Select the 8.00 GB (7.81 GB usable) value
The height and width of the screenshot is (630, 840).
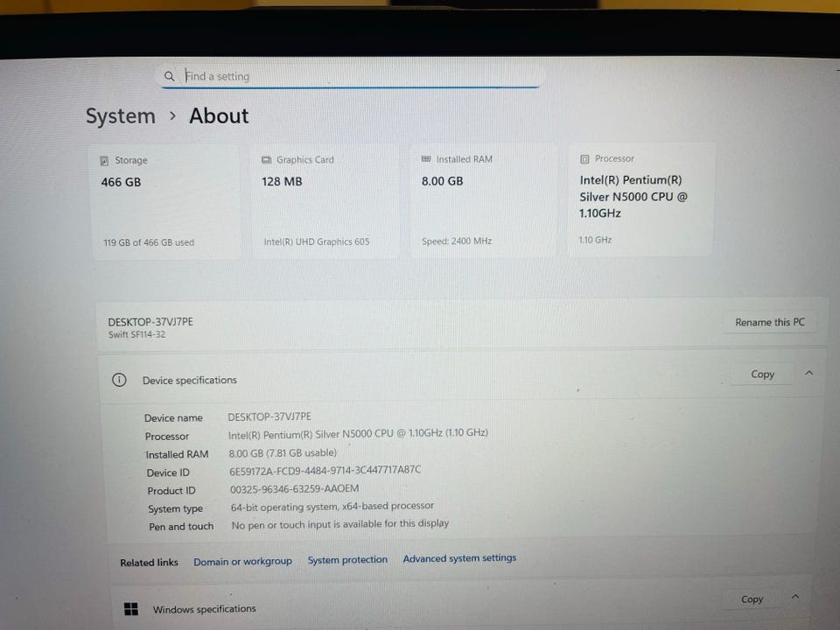[x=283, y=453]
